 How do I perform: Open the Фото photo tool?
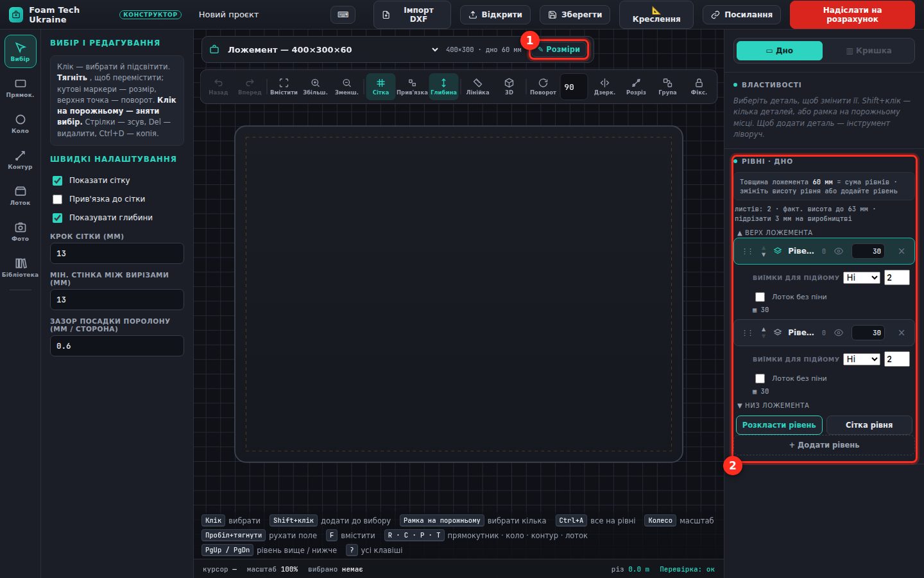pos(20,232)
